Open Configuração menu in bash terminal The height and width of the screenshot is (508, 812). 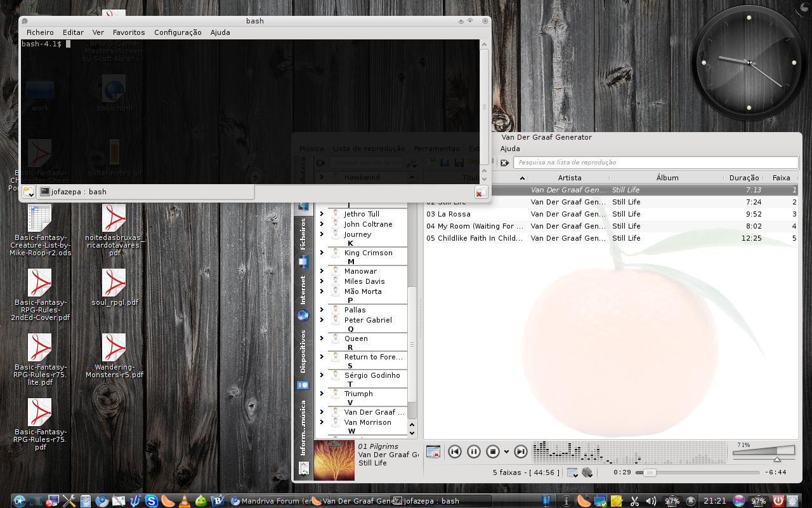178,32
